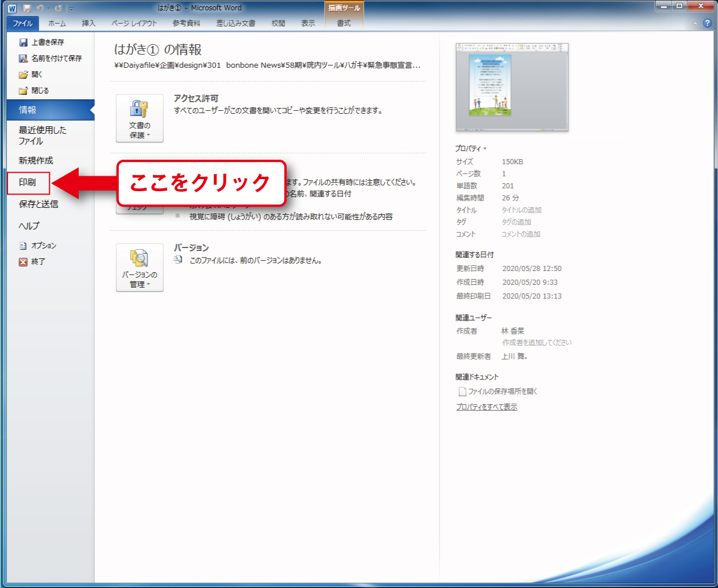This screenshot has height=588, width=718.
Task: Open the quick access toolbar customize arrow
Action: tap(70, 9)
